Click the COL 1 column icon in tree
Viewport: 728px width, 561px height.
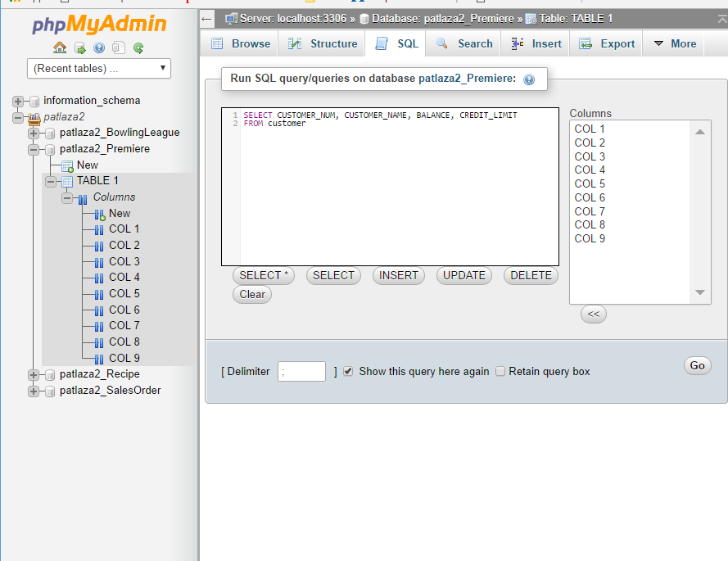99,230
